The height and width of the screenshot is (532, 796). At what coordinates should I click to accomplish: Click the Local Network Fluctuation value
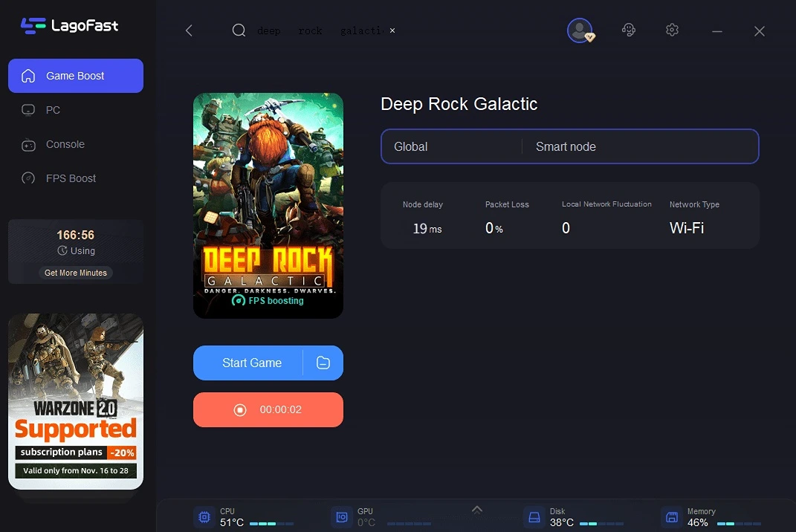[566, 228]
